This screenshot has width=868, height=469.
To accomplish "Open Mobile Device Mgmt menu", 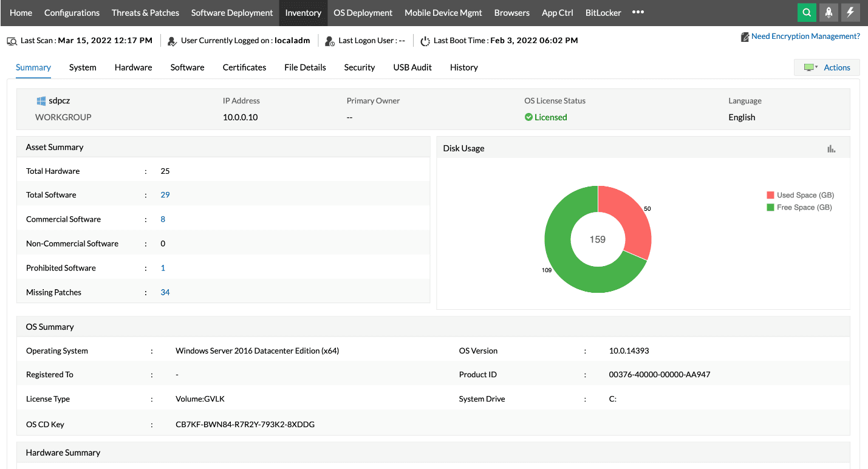I will click(x=443, y=13).
